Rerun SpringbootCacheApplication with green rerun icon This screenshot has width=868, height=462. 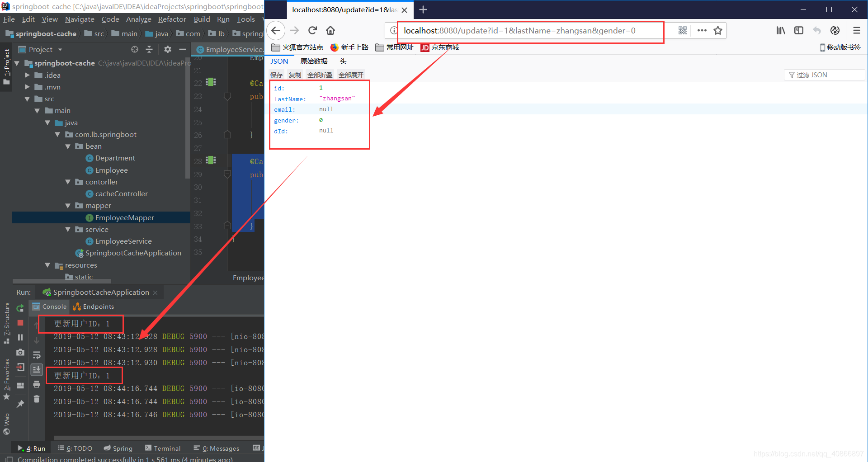(x=20, y=308)
